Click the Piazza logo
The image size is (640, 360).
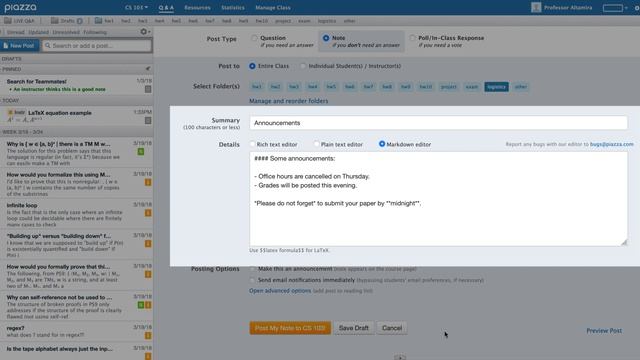[x=20, y=7]
